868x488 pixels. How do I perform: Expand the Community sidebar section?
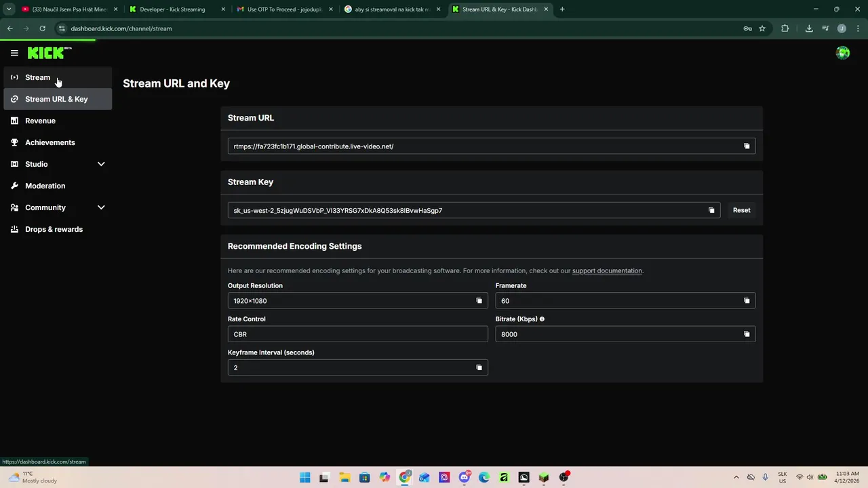(x=101, y=207)
